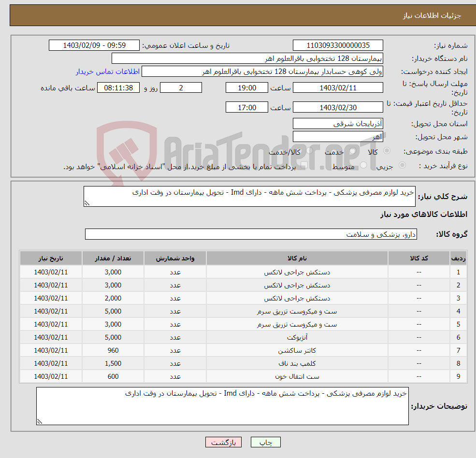Click the reply deadline date 1403/02/11 field
Screen dimensions: 476x458
pyautogui.click(x=338, y=88)
